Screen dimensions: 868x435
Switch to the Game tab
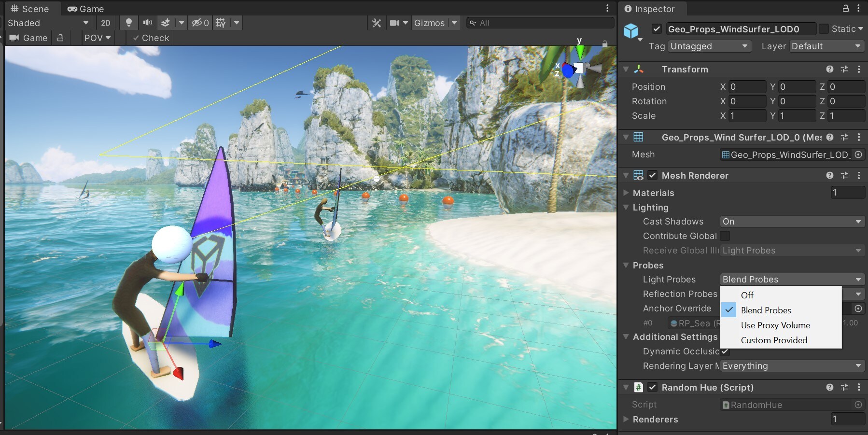[86, 9]
